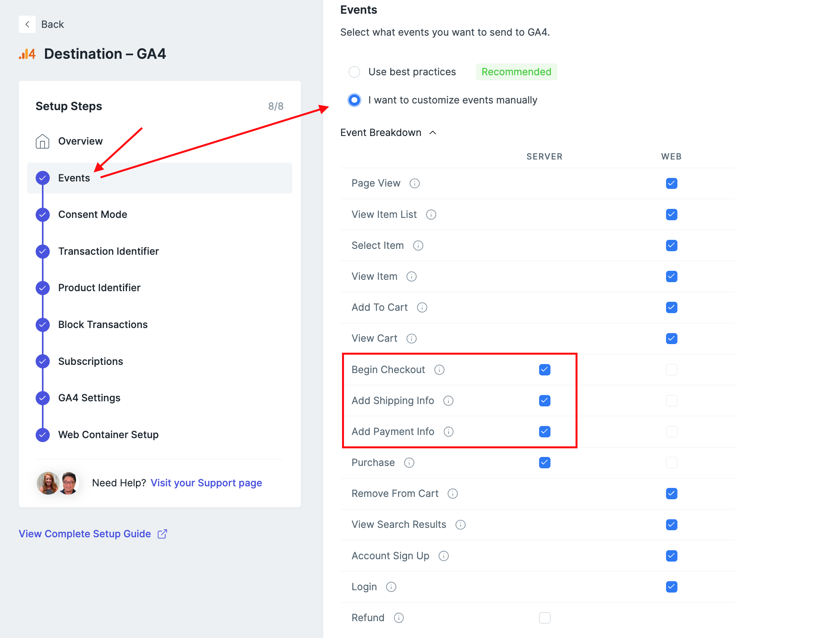Click the Overview home icon
The image size is (840, 638).
click(42, 141)
